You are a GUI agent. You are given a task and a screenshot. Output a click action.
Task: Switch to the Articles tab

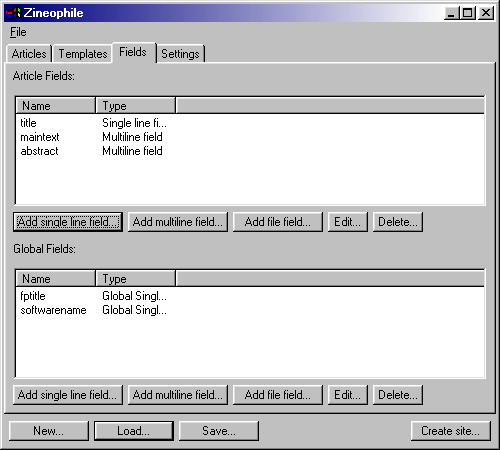[29, 54]
